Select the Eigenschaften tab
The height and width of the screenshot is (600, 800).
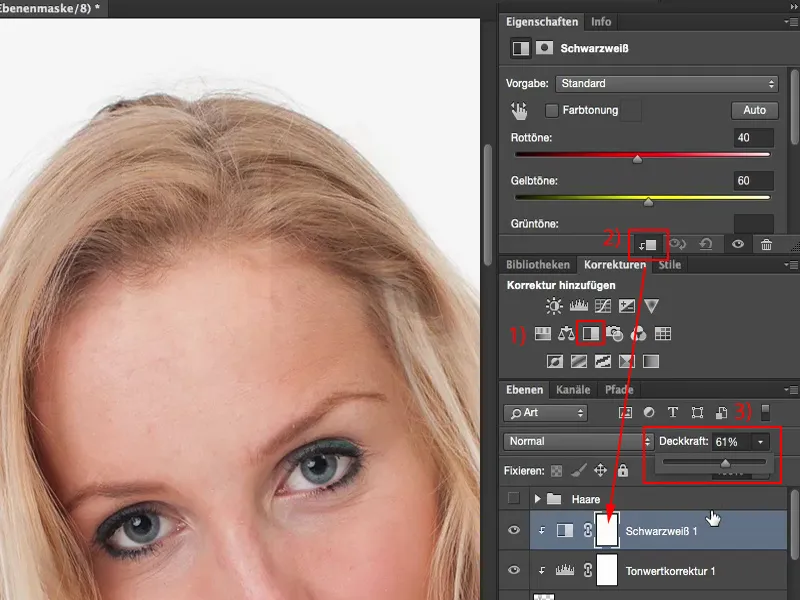[542, 22]
